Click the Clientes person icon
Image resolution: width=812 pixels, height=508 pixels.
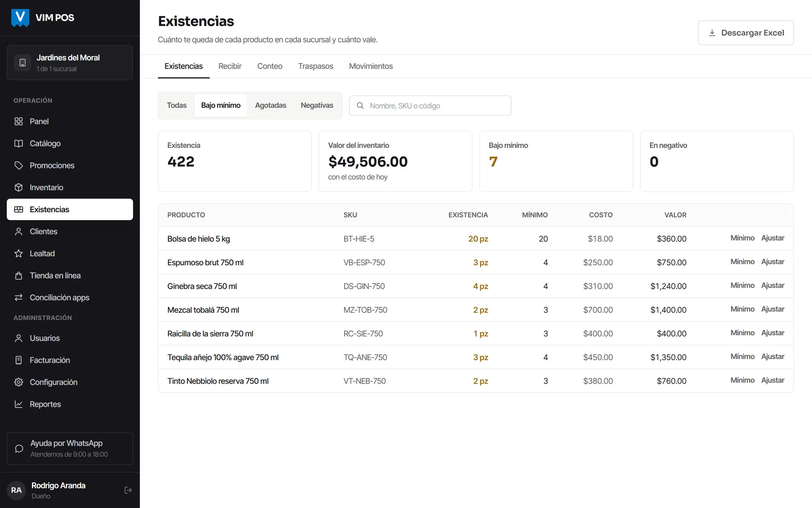coord(19,232)
